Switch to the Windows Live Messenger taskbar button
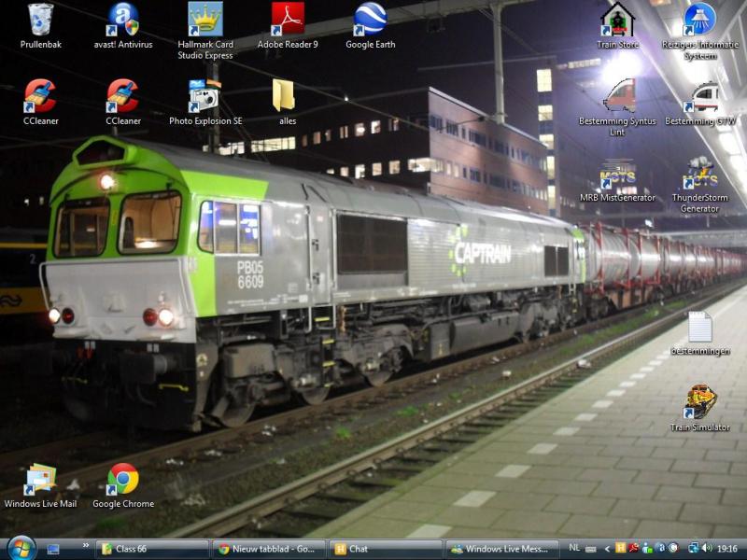Image resolution: width=747 pixels, height=560 pixels. [502, 549]
